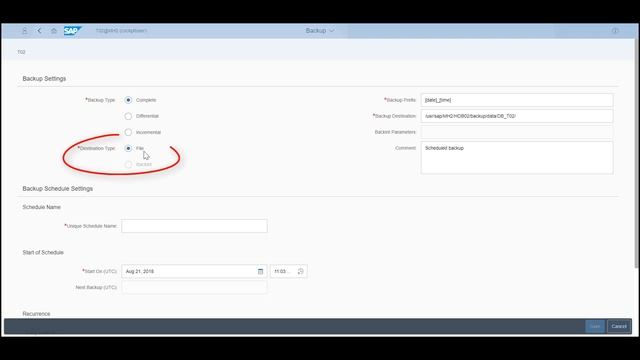This screenshot has width=640, height=360.
Task: Click the Backup Schedule Settings heading
Action: pyautogui.click(x=58, y=189)
